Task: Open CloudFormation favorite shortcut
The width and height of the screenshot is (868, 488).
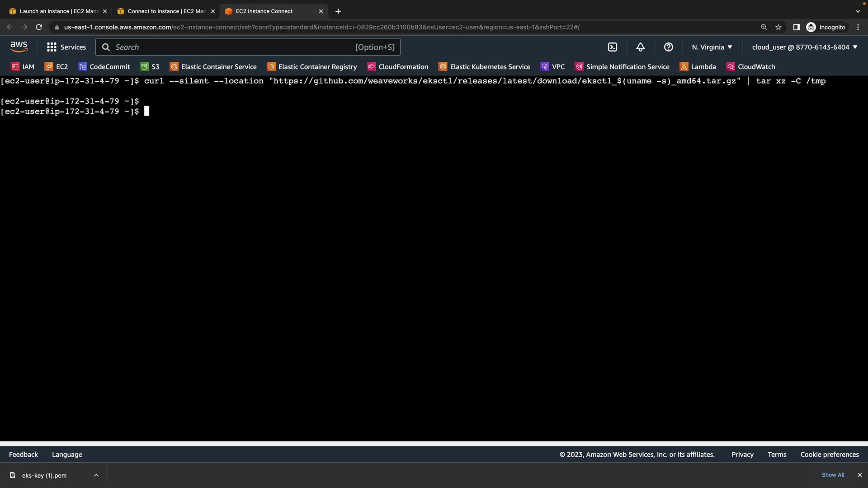Action: (x=397, y=67)
